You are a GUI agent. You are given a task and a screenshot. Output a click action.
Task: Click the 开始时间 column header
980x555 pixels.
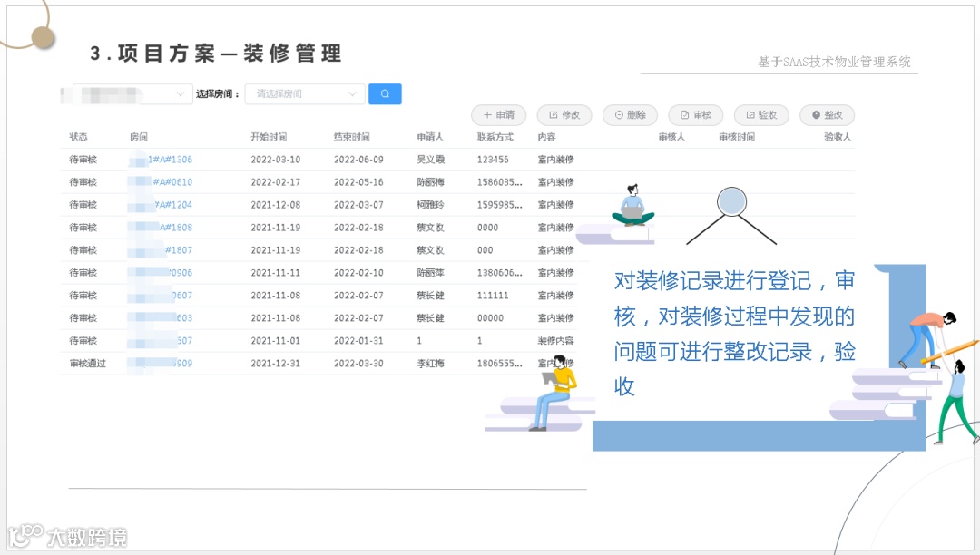pyautogui.click(x=269, y=137)
